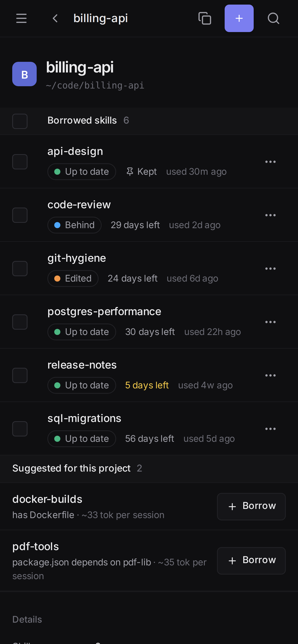Image resolution: width=298 pixels, height=644 pixels.
Task: Borrow the docker-builds skill
Action: 251,507
